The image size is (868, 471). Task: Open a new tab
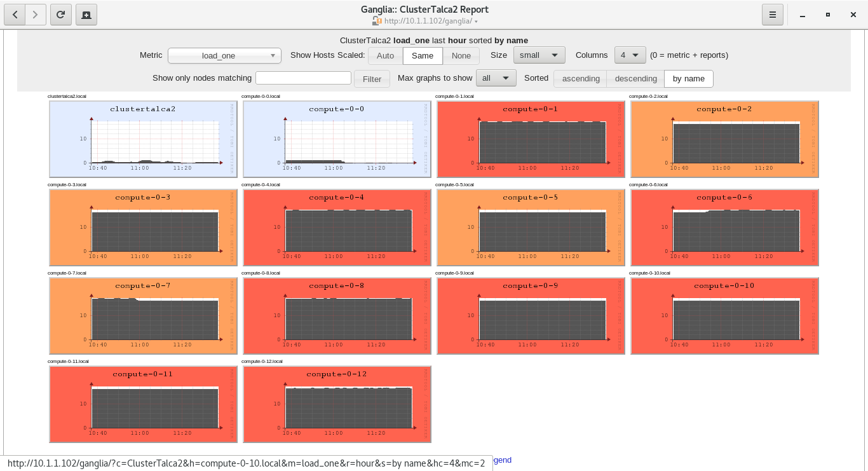[86, 15]
